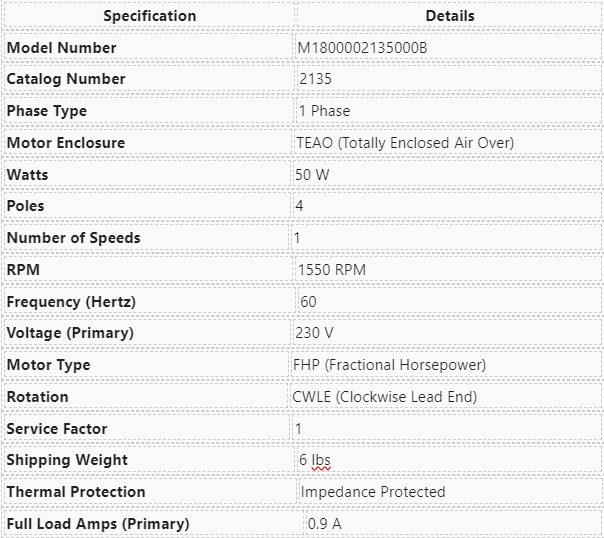
Task: Select the TEAO Totally Enclosed Air Over cell
Action: pyautogui.click(x=405, y=143)
